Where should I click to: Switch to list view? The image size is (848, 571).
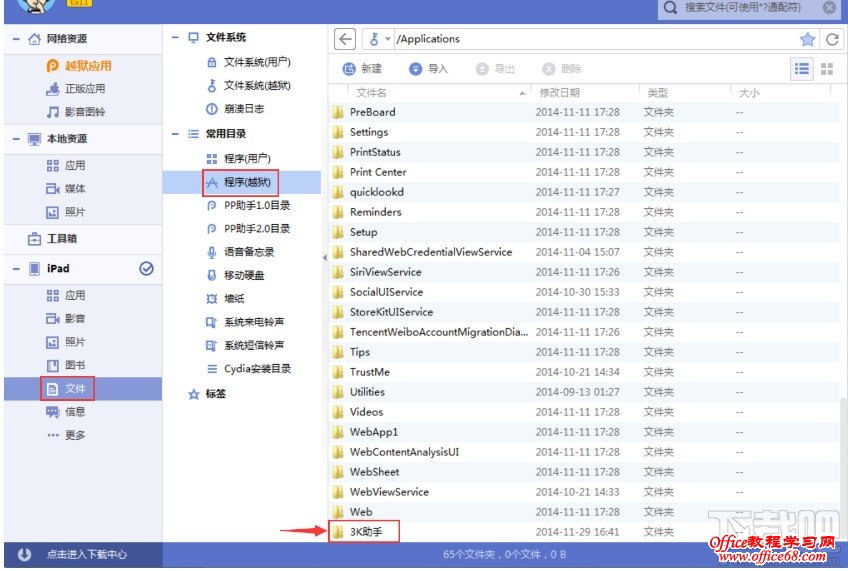tap(801, 69)
